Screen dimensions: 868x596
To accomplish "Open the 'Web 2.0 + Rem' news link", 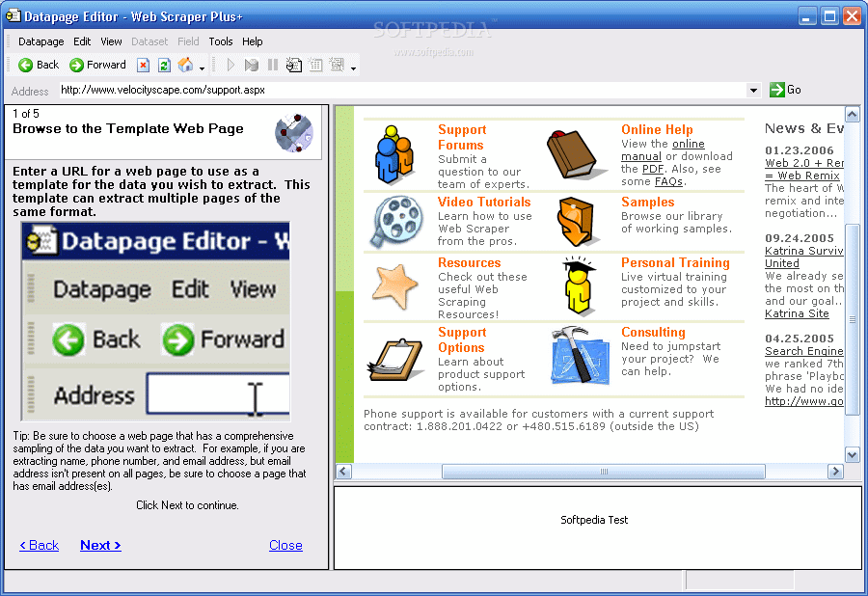I will click(803, 170).
